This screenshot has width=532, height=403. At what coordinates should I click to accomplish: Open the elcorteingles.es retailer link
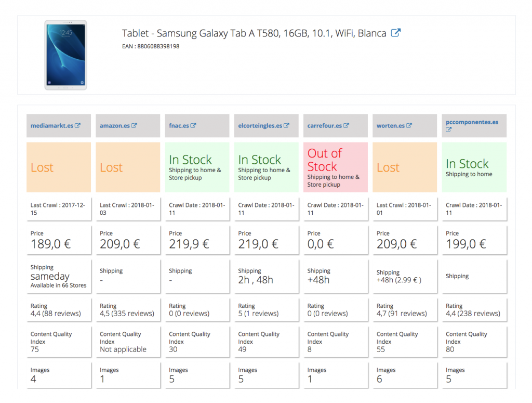(260, 126)
